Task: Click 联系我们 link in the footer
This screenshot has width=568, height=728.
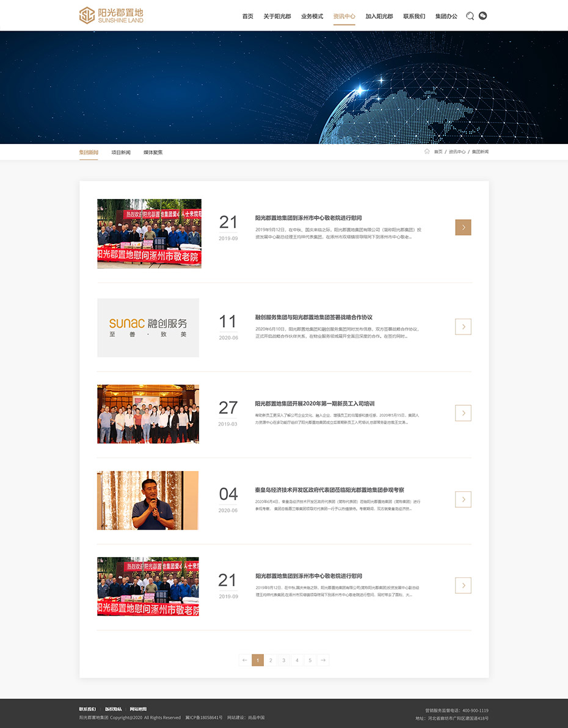Action: [x=87, y=709]
